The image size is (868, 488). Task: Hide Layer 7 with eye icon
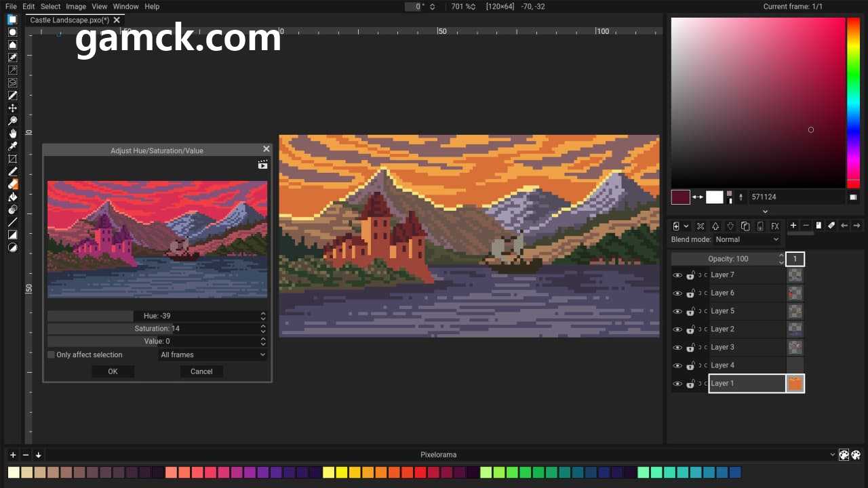click(677, 275)
